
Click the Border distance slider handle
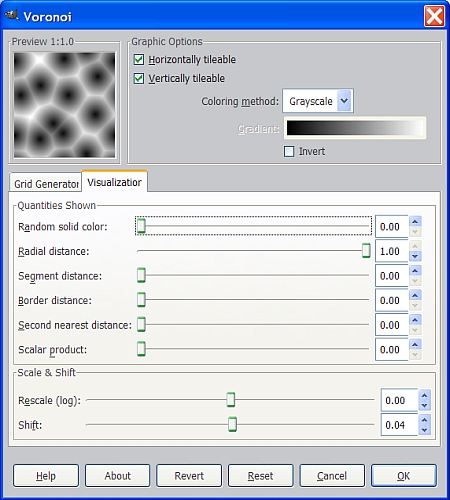(141, 300)
